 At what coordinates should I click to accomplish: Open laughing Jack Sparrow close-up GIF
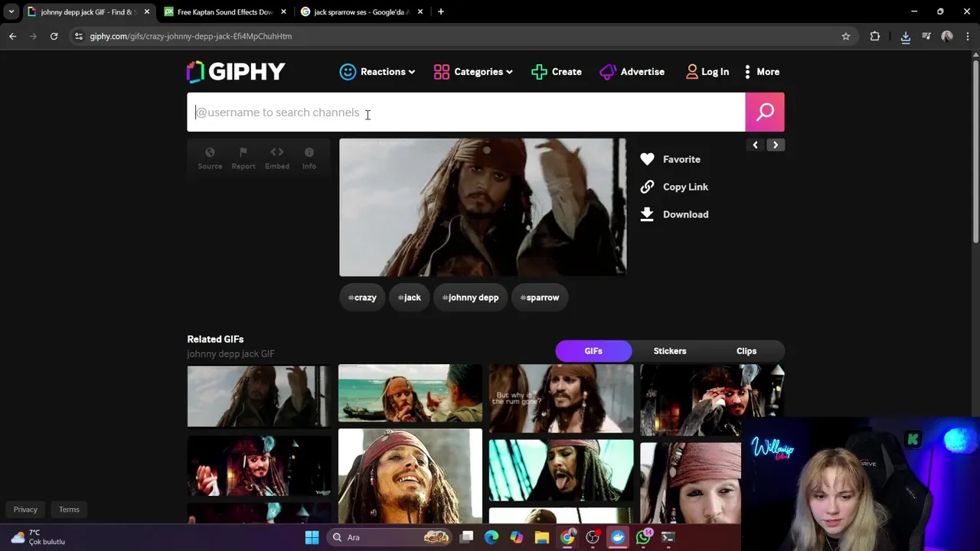[410, 476]
